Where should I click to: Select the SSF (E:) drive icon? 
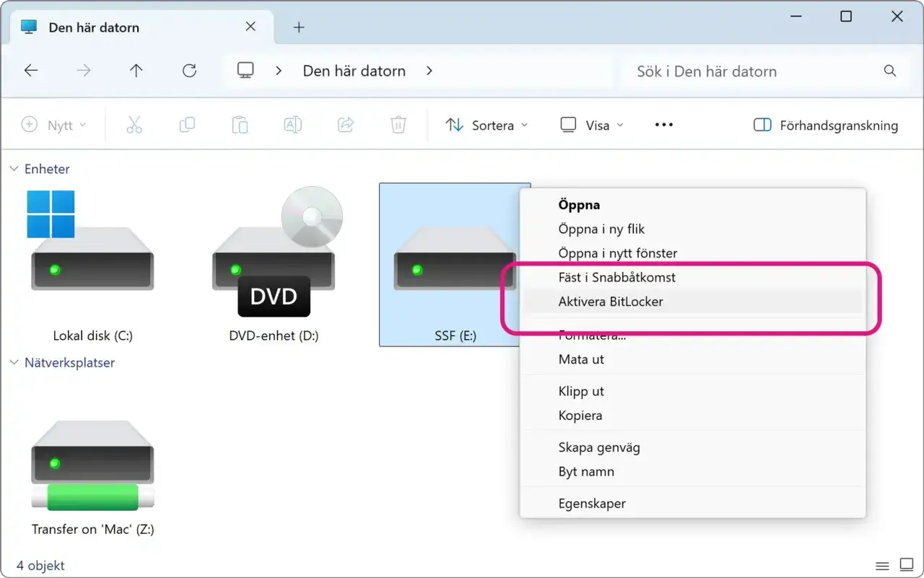[455, 265]
